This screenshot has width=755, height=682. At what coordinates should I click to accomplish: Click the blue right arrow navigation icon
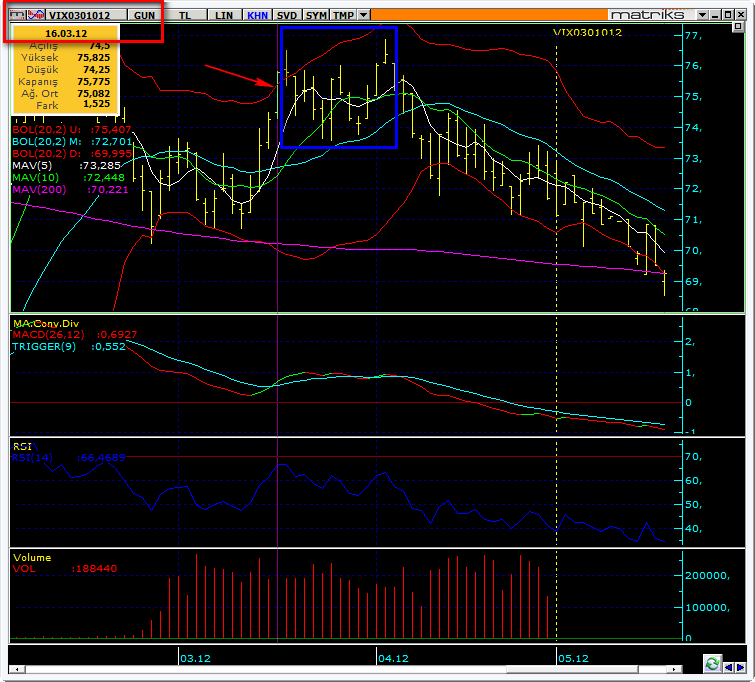pos(741,667)
